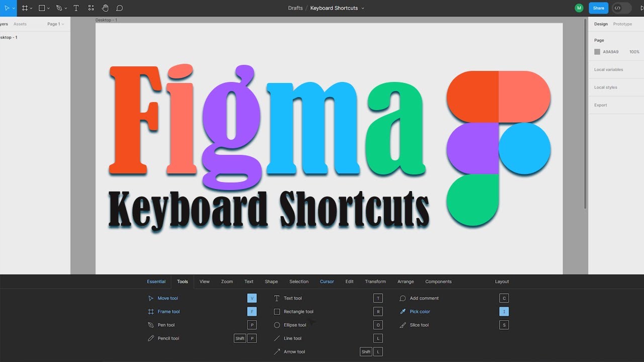This screenshot has width=644, height=362.
Task: Select the Text tool in the top toolbar
Action: (76, 8)
